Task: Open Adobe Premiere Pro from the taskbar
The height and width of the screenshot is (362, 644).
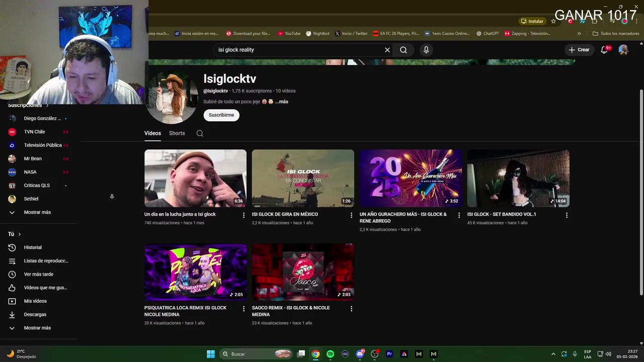Action: 389,354
